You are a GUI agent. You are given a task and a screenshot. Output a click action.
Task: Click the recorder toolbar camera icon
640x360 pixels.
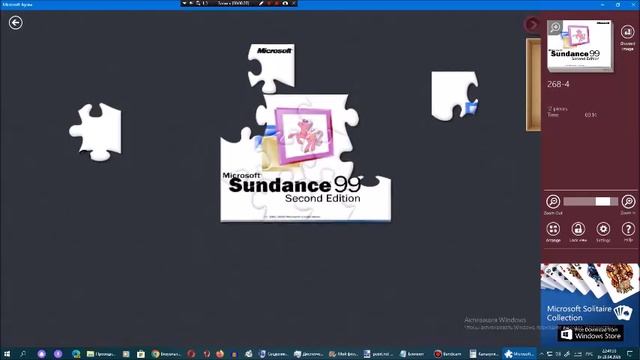[x=285, y=3]
